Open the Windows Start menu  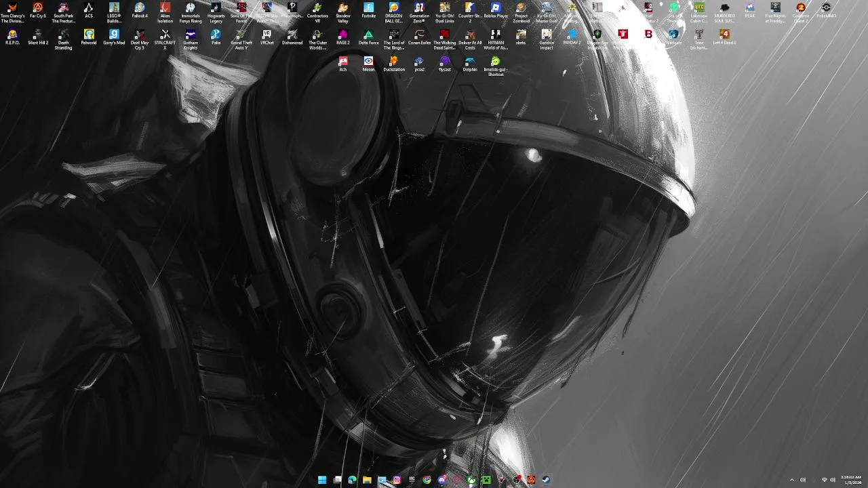[322, 480]
